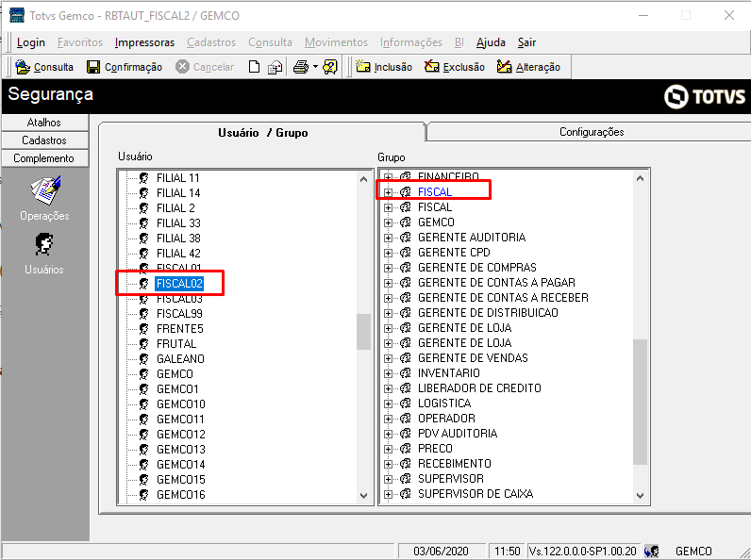Viewport: 751px width, 560px height.
Task: Expand the GEMCO group
Action: click(x=388, y=222)
